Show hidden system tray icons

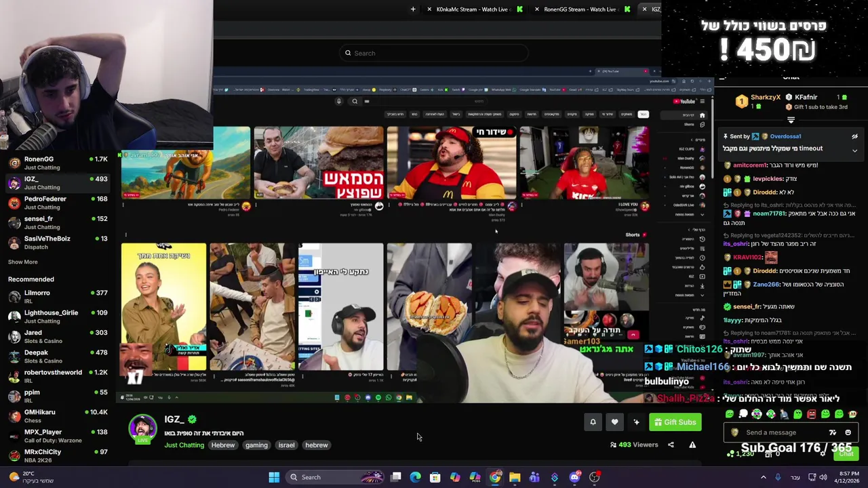pyautogui.click(x=763, y=477)
